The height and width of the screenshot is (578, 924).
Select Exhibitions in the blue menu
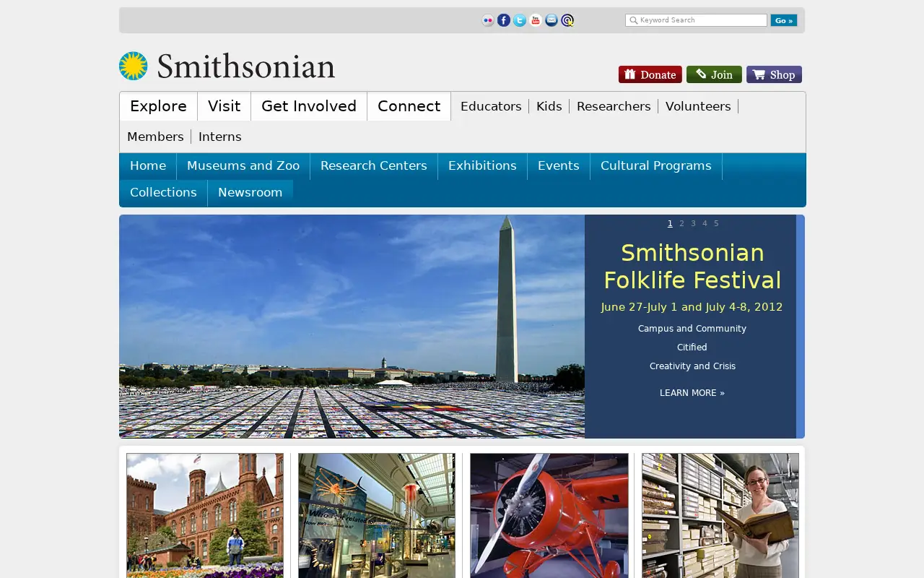482,166
